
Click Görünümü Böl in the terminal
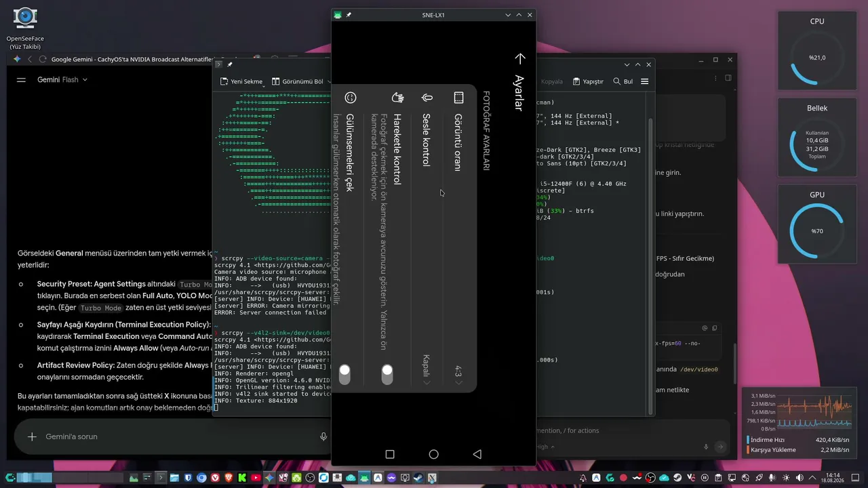click(298, 81)
